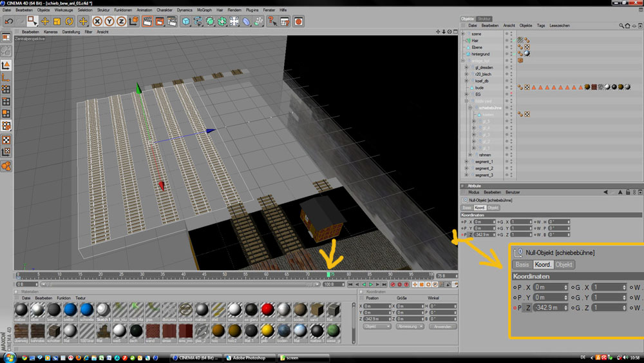Select the Scale tool in the toolbar
644x363 pixels.
click(56, 21)
